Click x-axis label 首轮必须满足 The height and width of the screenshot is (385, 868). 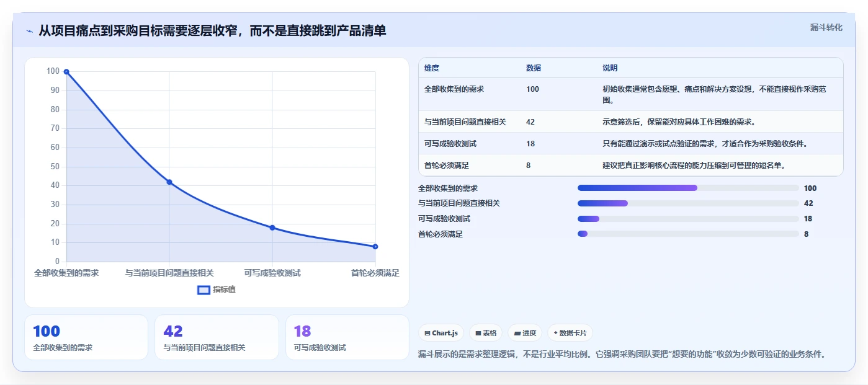click(x=375, y=273)
